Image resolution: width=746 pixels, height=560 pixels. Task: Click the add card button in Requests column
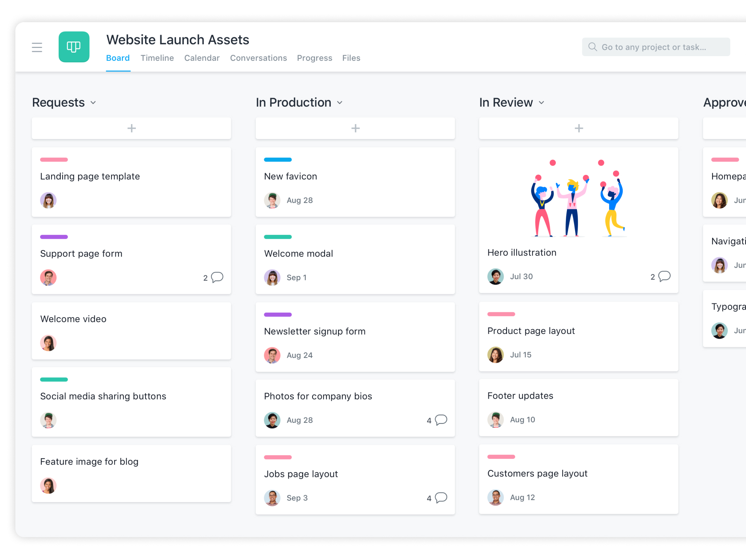point(132,128)
